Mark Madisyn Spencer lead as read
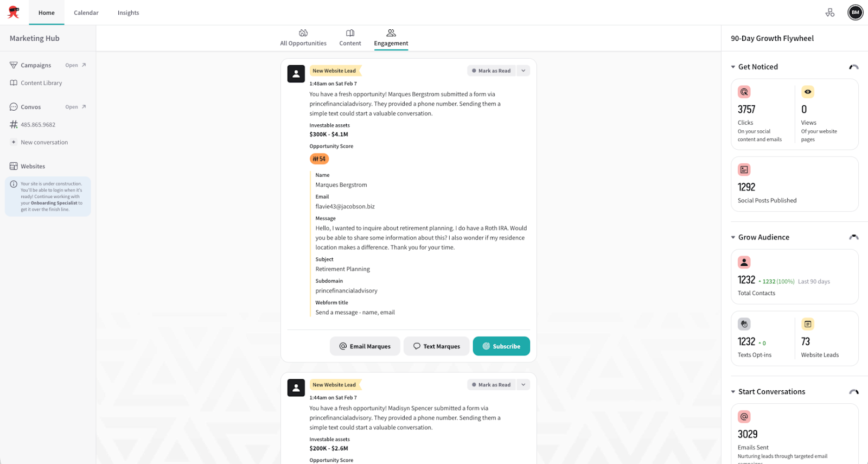Screen dimensions: 868x464 pyautogui.click(x=492, y=385)
